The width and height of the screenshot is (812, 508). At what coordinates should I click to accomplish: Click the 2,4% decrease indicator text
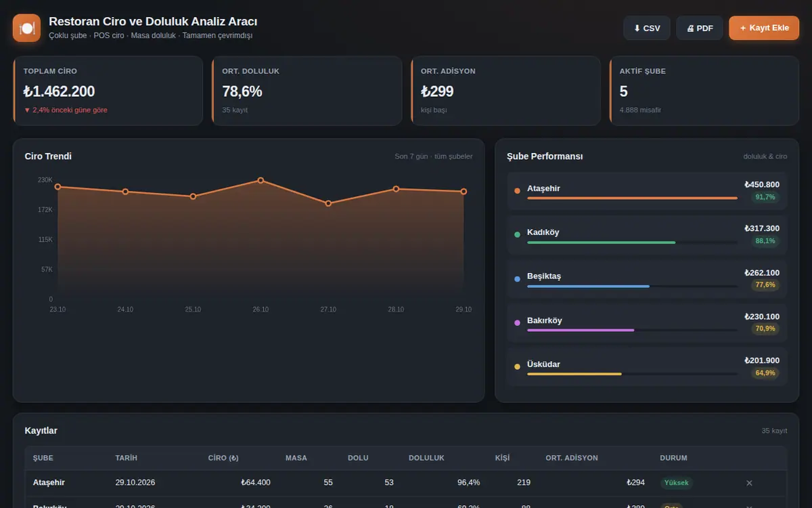66,110
